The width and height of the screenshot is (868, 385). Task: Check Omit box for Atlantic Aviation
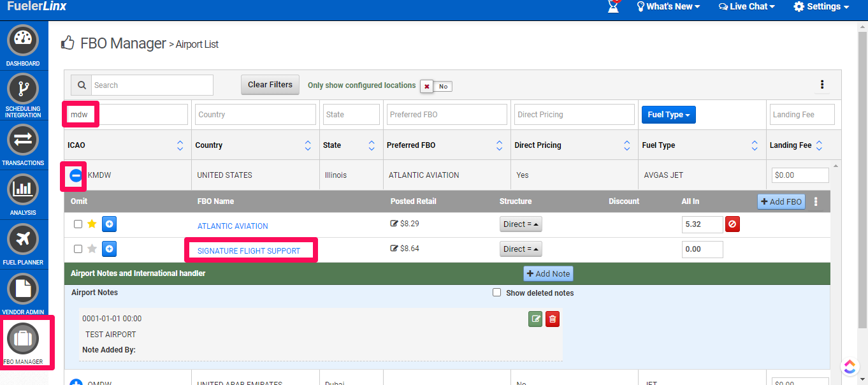click(x=78, y=224)
